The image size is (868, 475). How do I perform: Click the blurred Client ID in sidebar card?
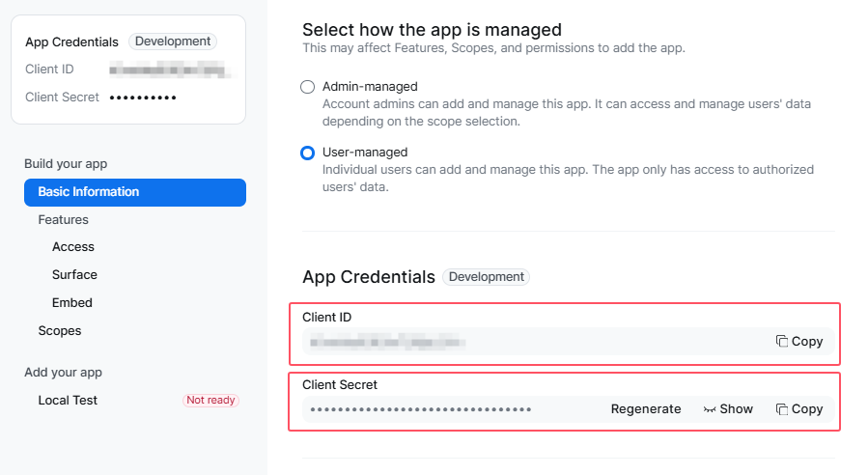click(x=167, y=70)
